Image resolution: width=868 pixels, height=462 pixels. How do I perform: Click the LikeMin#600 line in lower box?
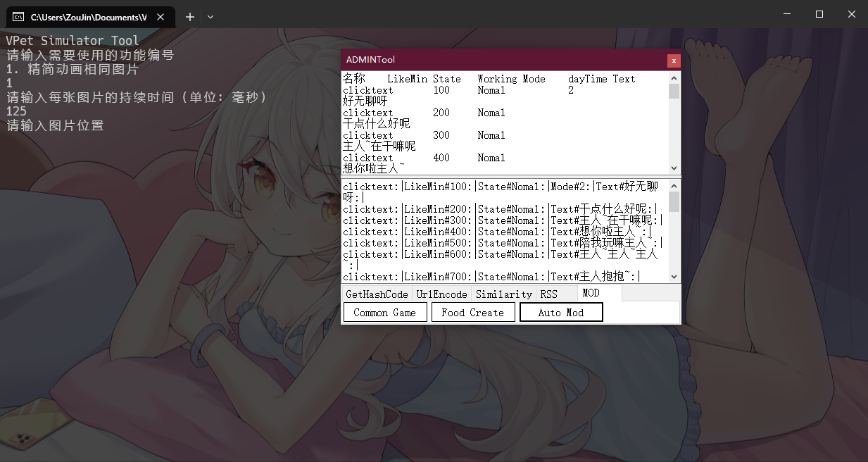click(x=501, y=260)
